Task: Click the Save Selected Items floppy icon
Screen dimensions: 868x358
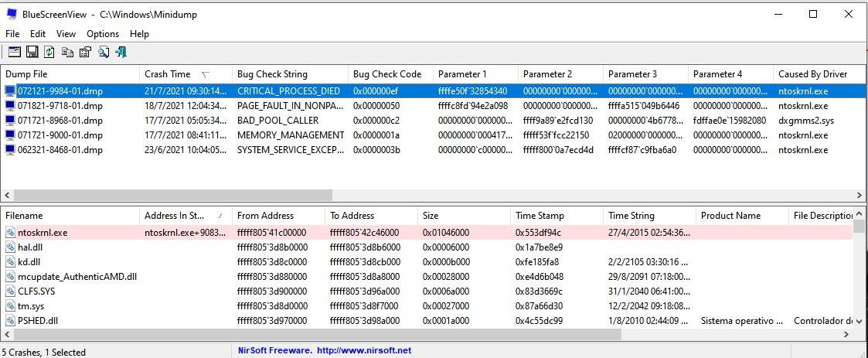Action: (32, 52)
